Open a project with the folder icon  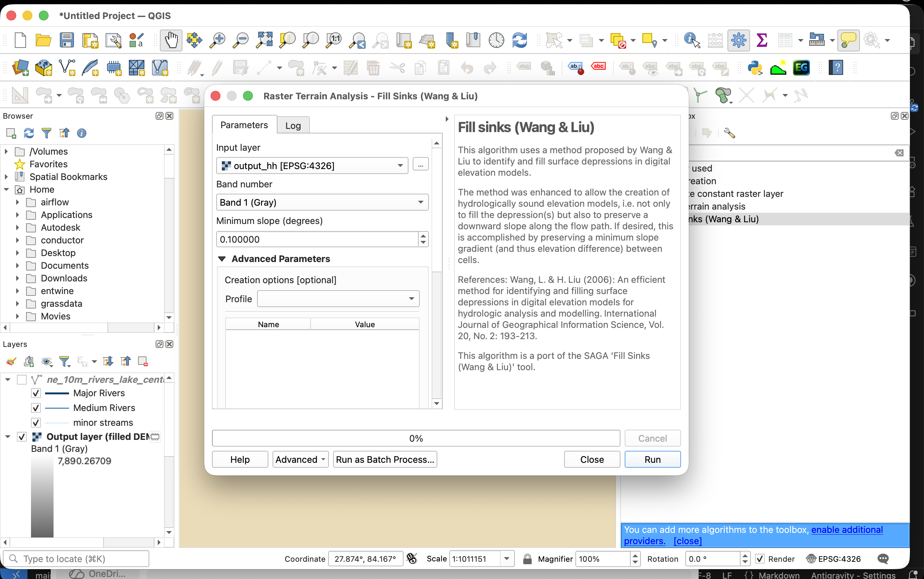click(x=43, y=40)
